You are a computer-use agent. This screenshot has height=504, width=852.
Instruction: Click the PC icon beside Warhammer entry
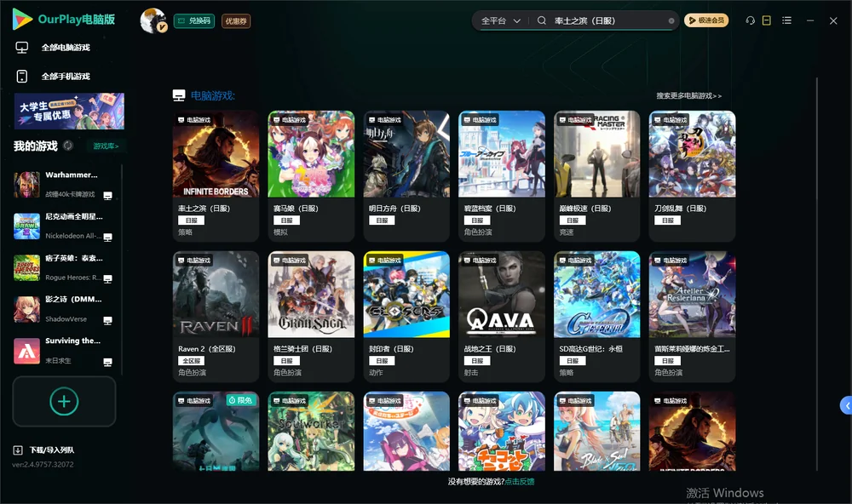pos(107,196)
